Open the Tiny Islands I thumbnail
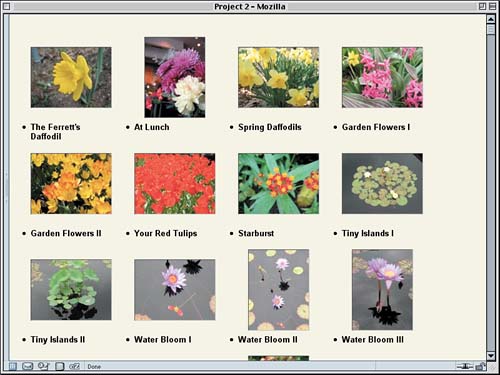 click(x=382, y=184)
